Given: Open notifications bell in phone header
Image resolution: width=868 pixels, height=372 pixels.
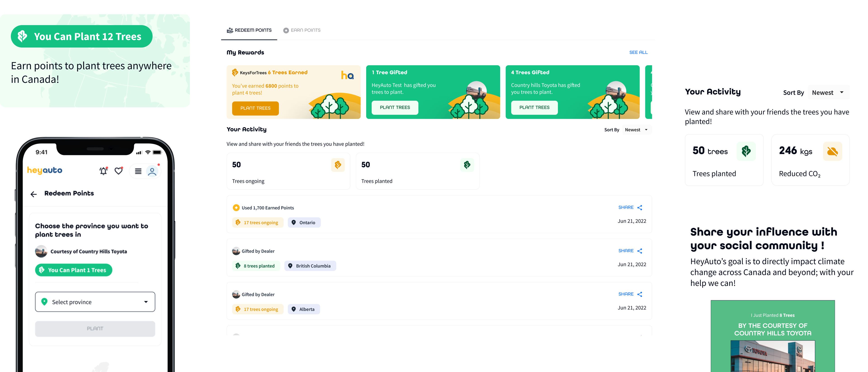Looking at the screenshot, I should tap(104, 171).
